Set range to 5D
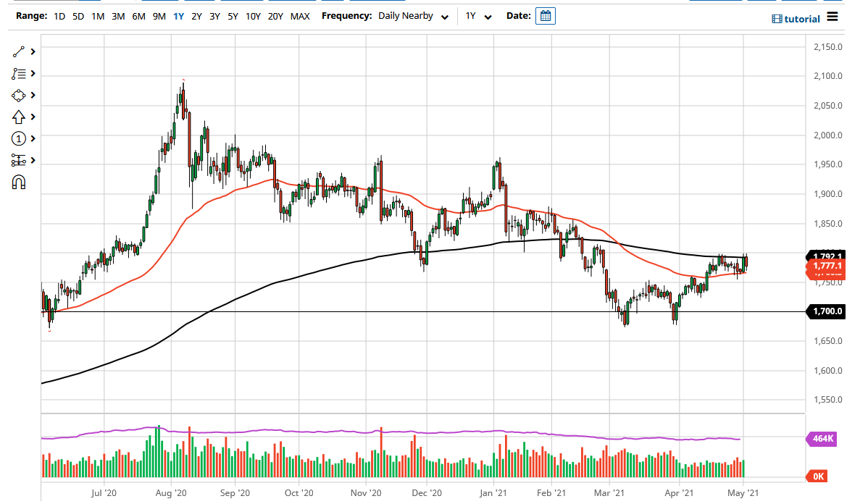 [78, 16]
